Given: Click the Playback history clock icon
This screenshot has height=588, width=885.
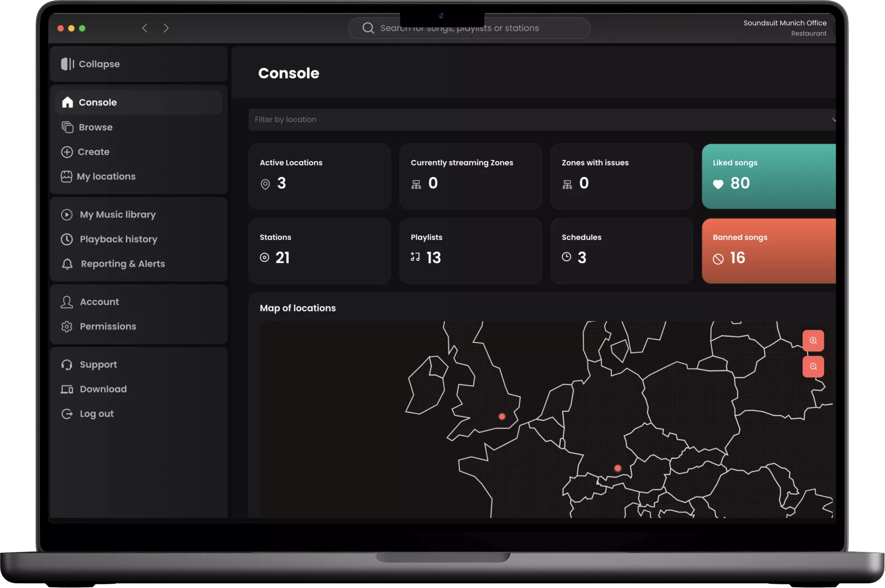Looking at the screenshot, I should coord(67,239).
